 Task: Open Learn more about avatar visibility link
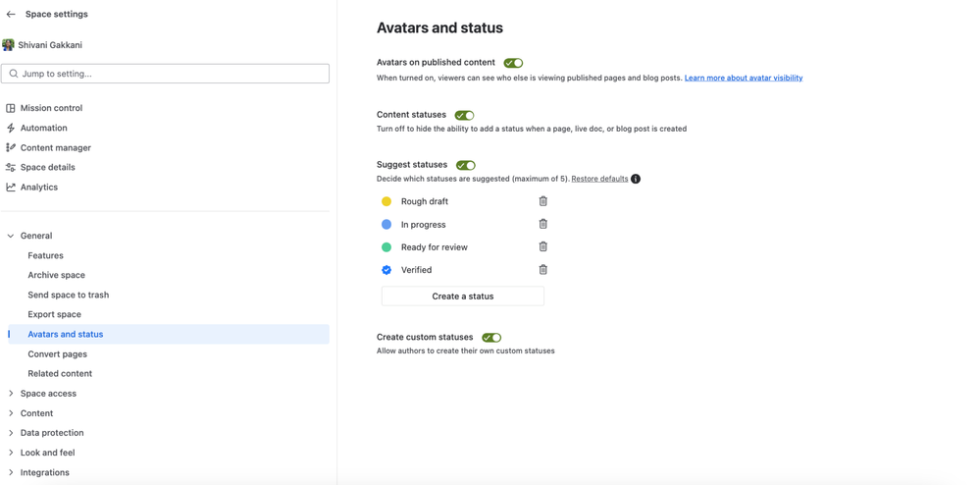[x=743, y=78]
